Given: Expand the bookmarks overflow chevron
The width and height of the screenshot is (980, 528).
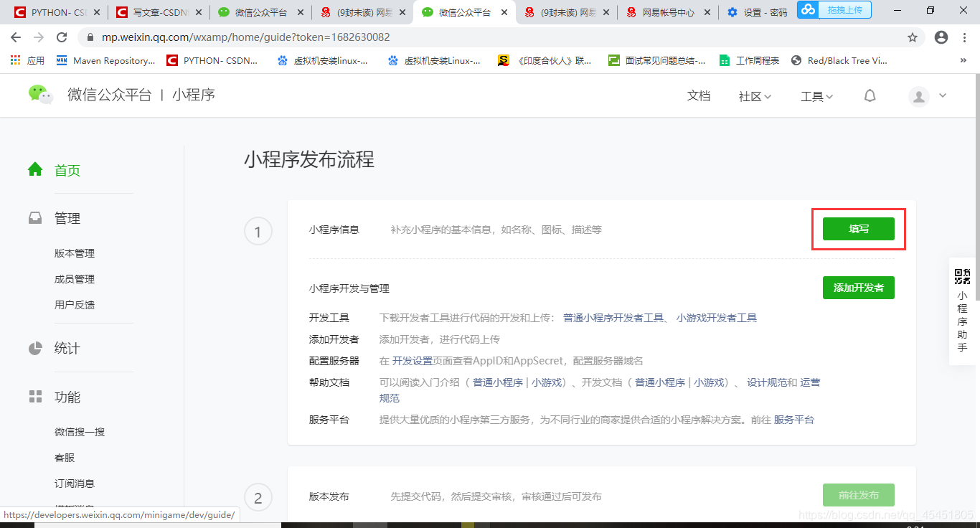Looking at the screenshot, I should (x=963, y=61).
